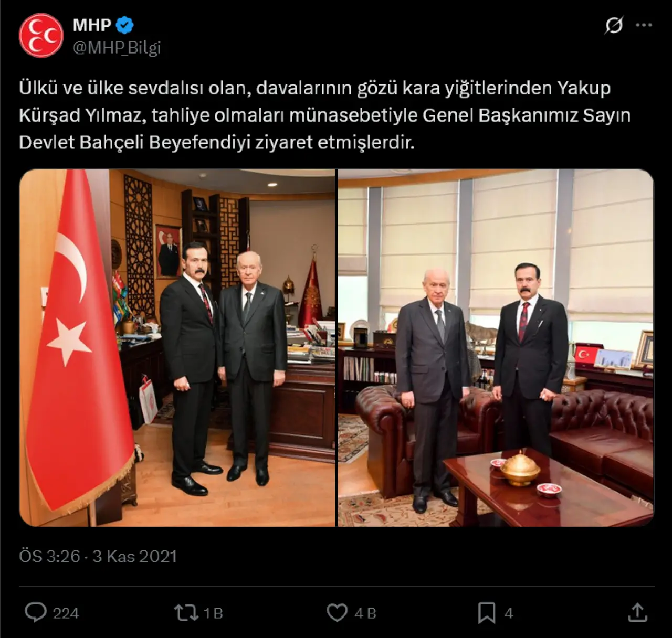
Task: Click the MHP display name
Action: click(92, 25)
